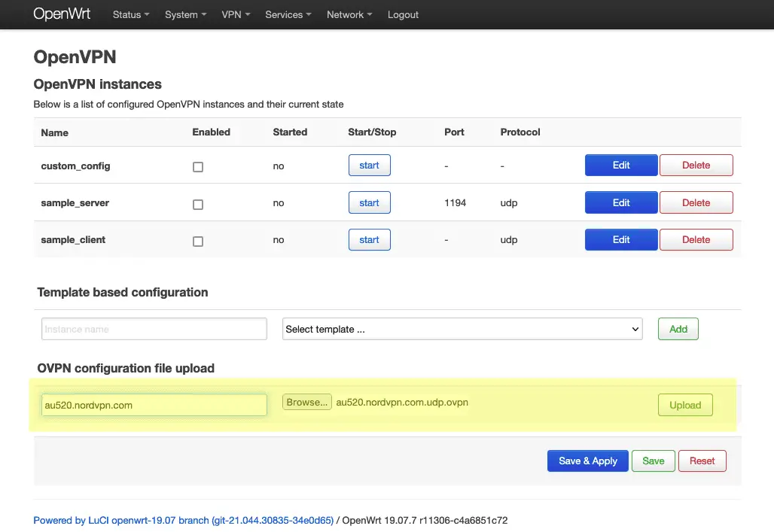Expand the Select template dropdown
The image size is (774, 532).
point(462,329)
